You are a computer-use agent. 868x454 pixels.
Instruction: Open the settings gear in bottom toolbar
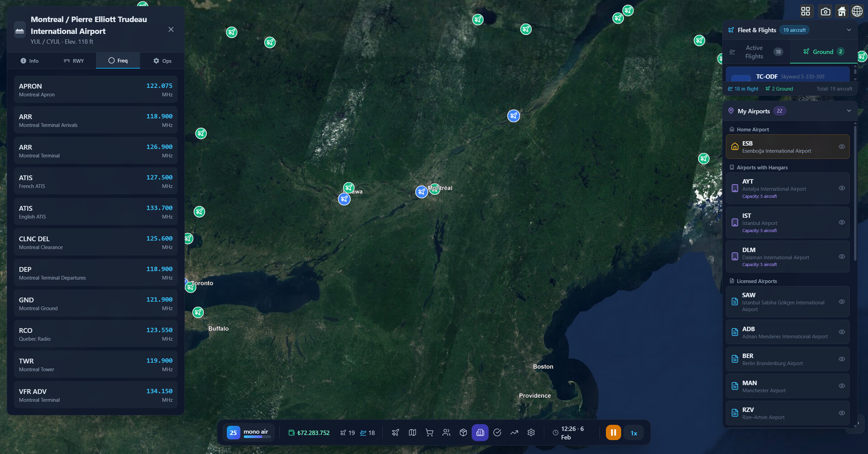point(531,433)
